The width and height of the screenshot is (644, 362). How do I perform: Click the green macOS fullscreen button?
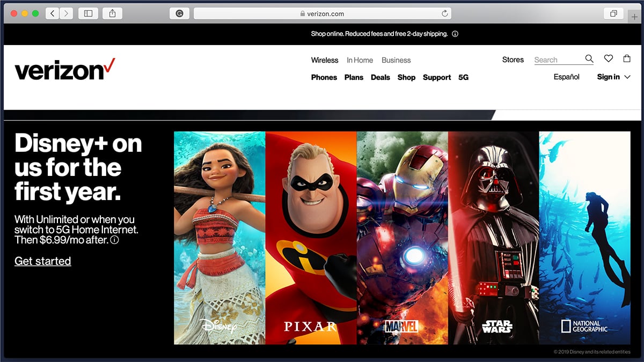coord(35,13)
